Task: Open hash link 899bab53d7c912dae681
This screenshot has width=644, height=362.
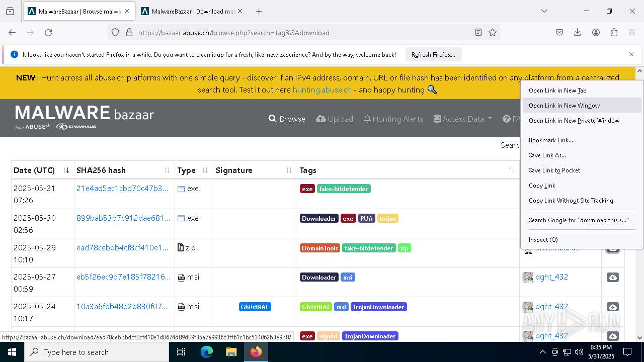Action: [123, 218]
